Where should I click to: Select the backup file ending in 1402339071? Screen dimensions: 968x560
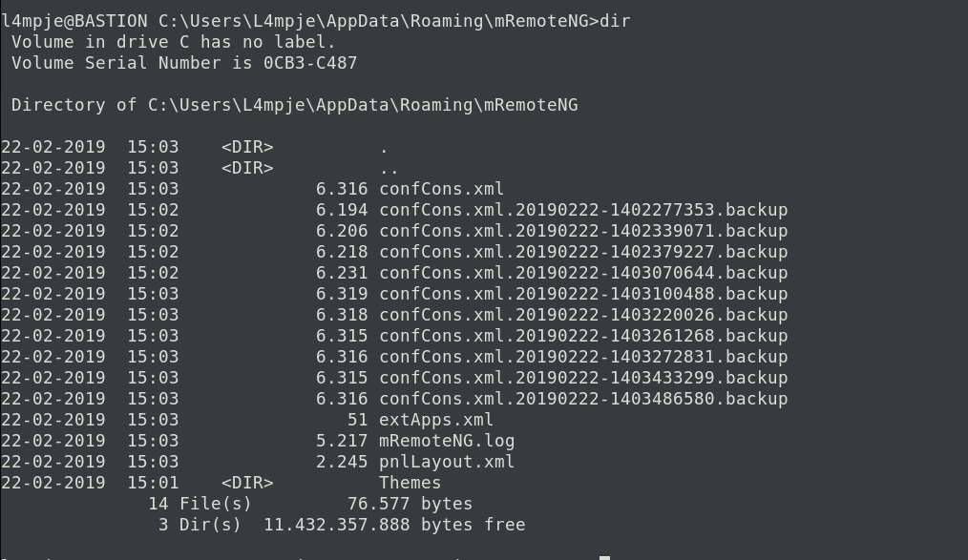click(583, 231)
